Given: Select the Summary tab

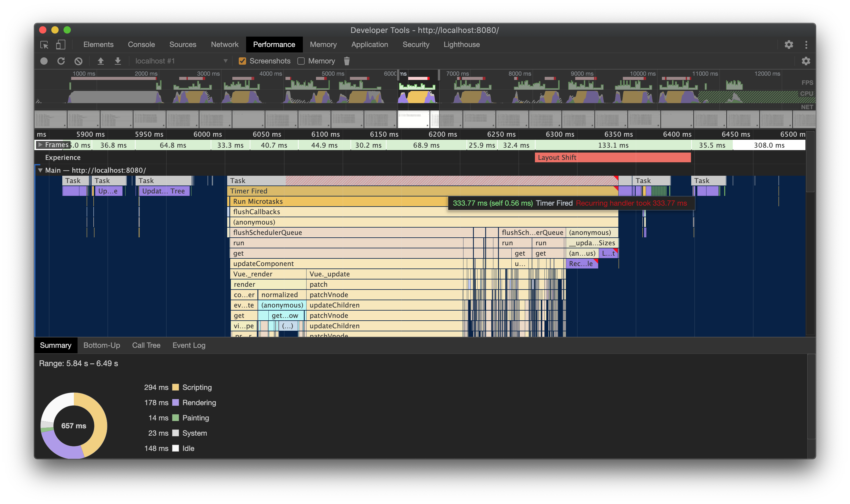Looking at the screenshot, I should [55, 345].
